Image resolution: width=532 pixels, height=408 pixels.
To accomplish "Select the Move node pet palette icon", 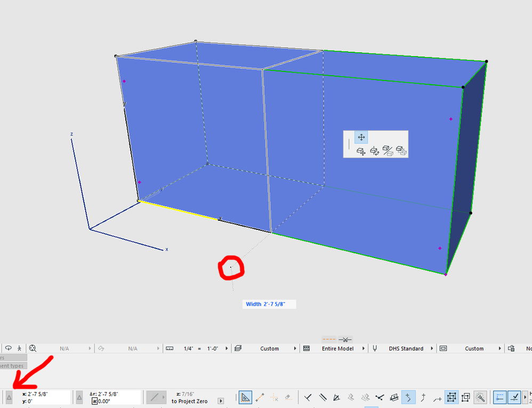I will pyautogui.click(x=361, y=137).
